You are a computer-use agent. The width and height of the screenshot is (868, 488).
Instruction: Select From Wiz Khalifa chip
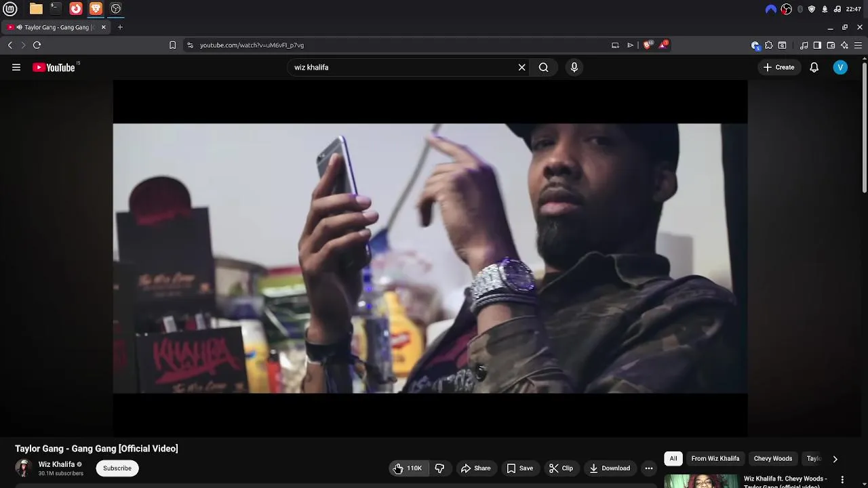click(x=715, y=459)
